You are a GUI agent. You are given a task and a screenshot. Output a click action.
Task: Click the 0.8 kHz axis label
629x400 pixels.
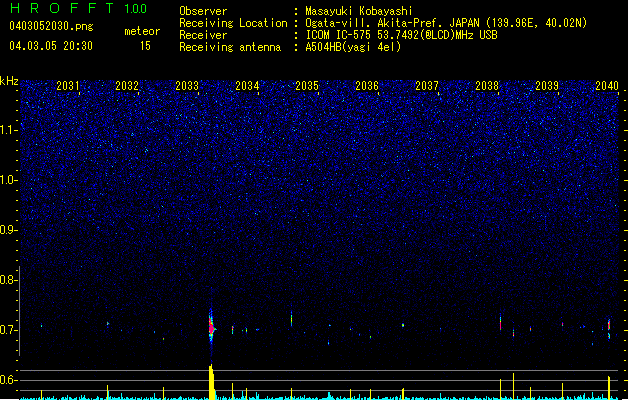point(9,280)
